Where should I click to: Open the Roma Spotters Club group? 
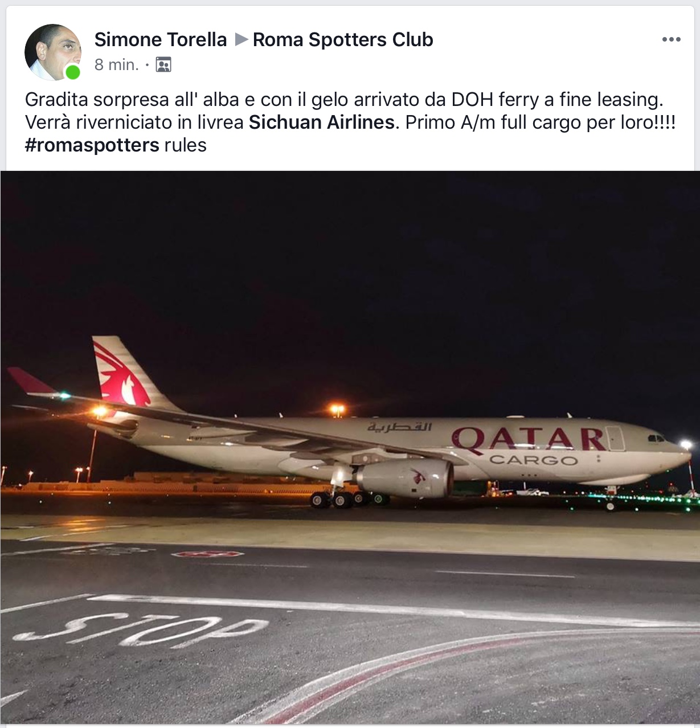click(x=343, y=39)
